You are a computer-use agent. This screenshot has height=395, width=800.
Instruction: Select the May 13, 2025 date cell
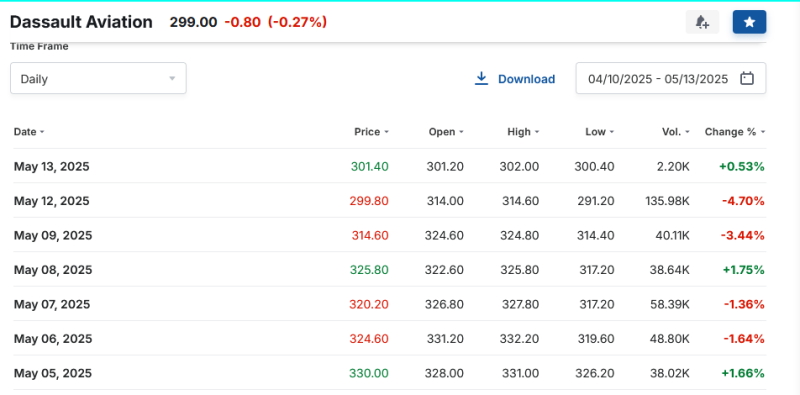(x=52, y=166)
